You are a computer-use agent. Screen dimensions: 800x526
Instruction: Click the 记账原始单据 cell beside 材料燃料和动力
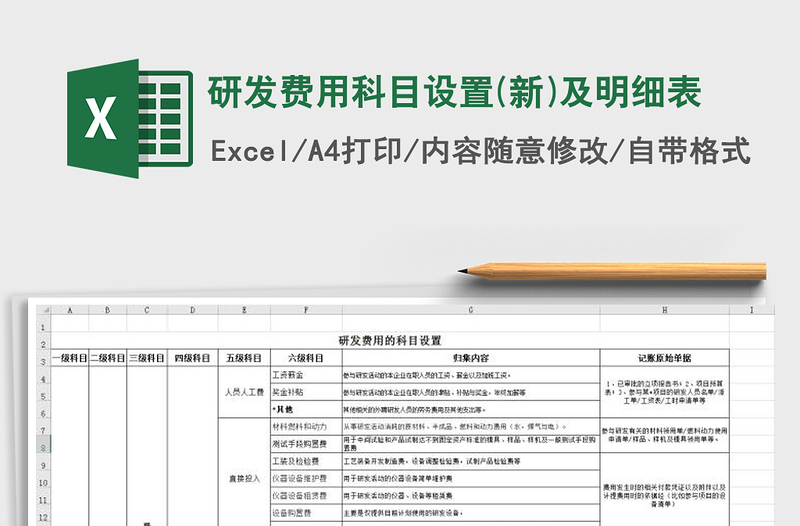[x=665, y=435]
